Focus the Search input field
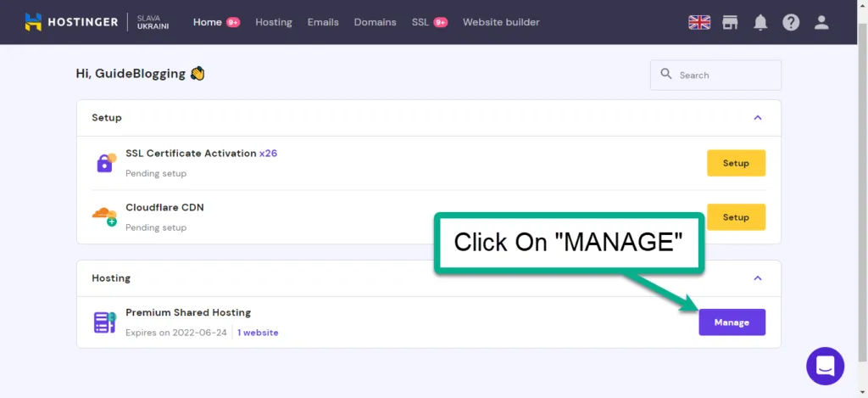868x398 pixels. coord(725,75)
